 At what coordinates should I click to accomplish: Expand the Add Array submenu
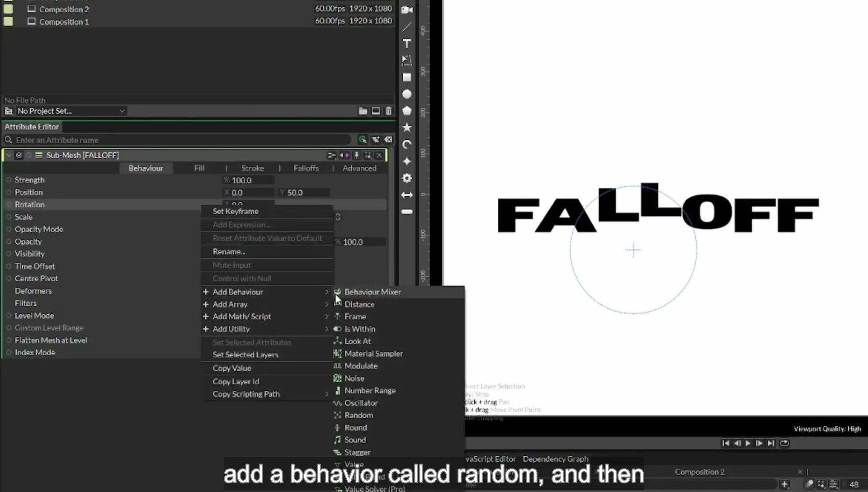tap(267, 304)
